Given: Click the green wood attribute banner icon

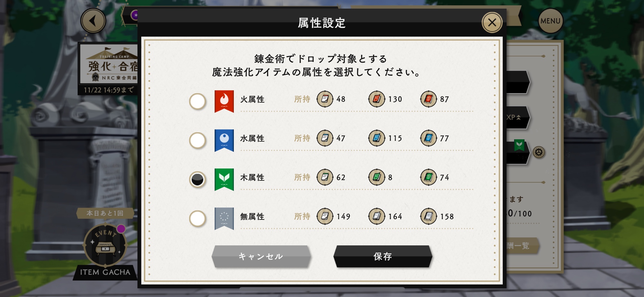Looking at the screenshot, I should click(224, 179).
